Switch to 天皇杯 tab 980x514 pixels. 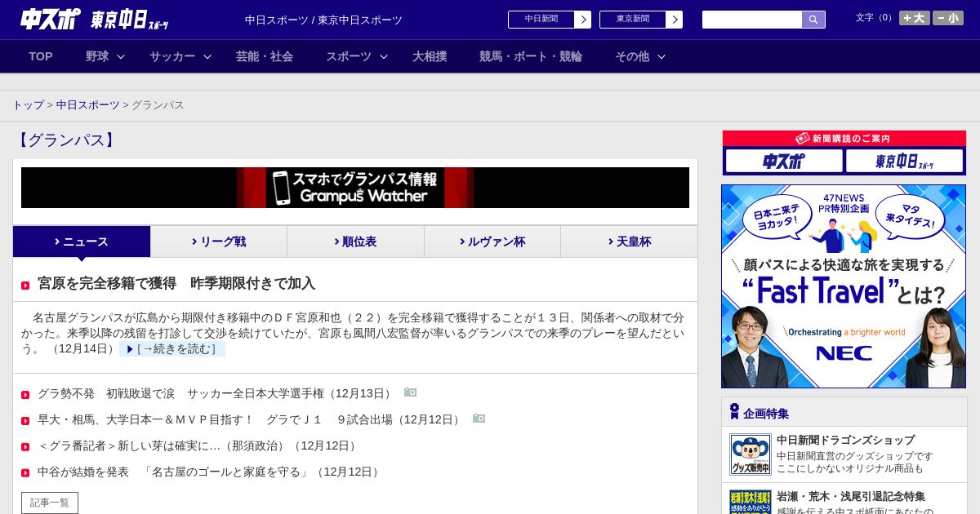tap(629, 241)
